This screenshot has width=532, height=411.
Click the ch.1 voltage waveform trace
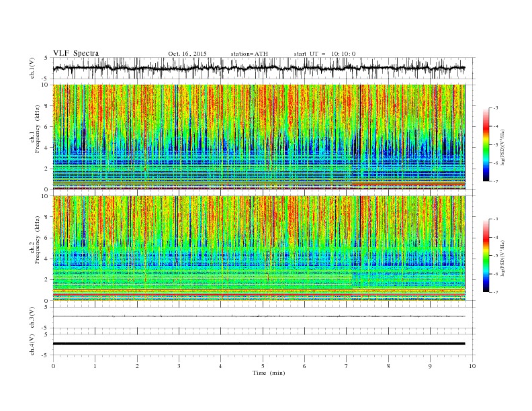259,68
